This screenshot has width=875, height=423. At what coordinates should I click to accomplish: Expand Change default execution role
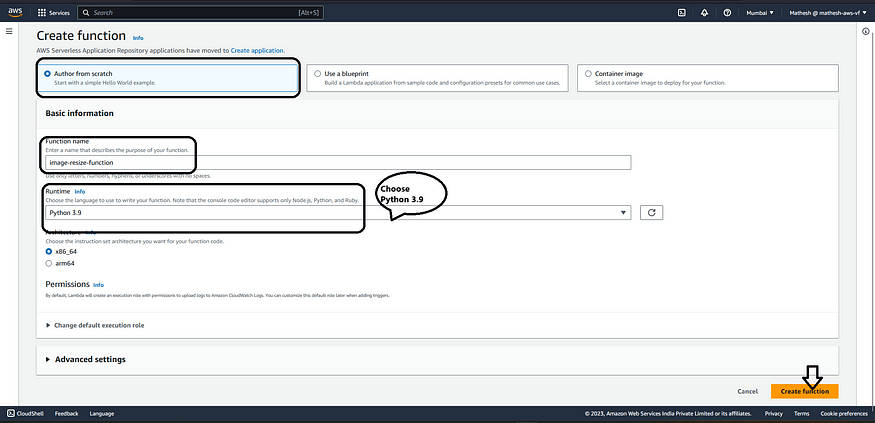pyautogui.click(x=95, y=325)
